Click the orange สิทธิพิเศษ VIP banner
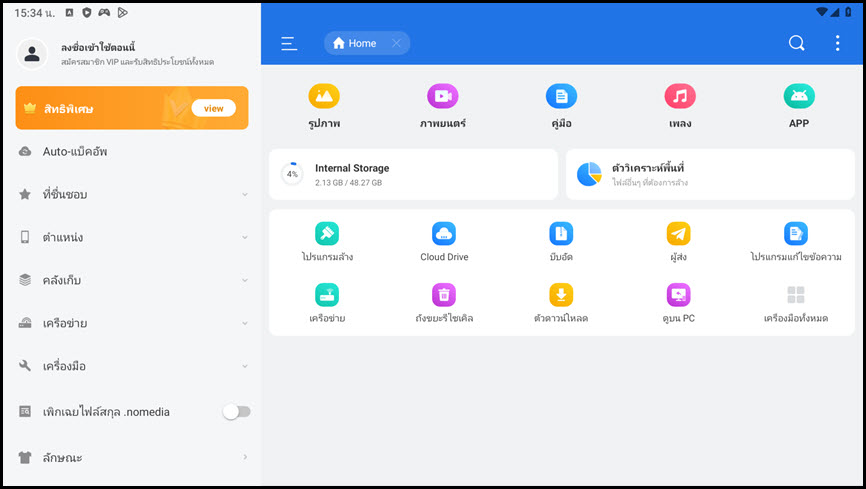The height and width of the screenshot is (489, 866). click(131, 108)
